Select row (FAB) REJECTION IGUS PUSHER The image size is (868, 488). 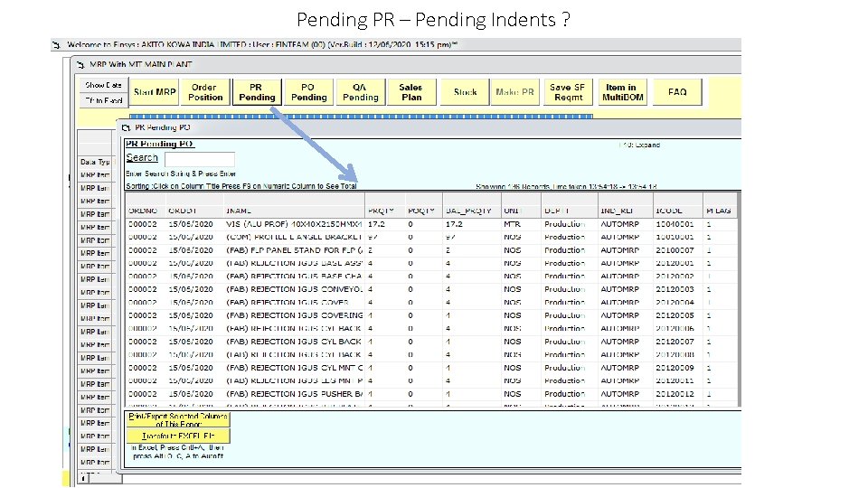(x=432, y=394)
